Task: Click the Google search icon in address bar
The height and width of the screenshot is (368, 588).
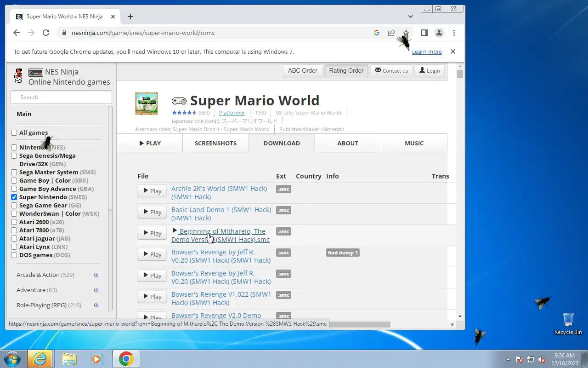Action: tap(377, 33)
